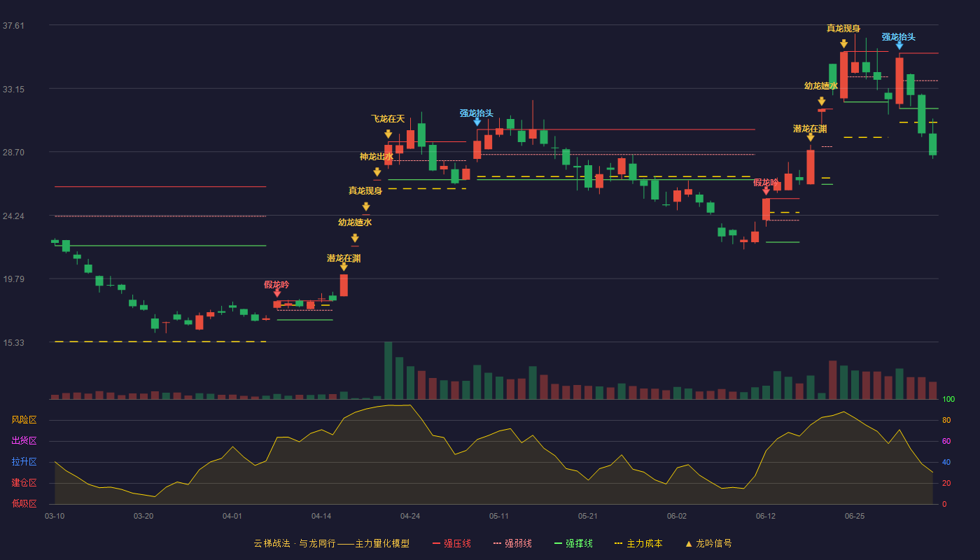980x560 pixels.
Task: Toggle the 龙吟信号 triangle legend item
Action: tap(708, 543)
